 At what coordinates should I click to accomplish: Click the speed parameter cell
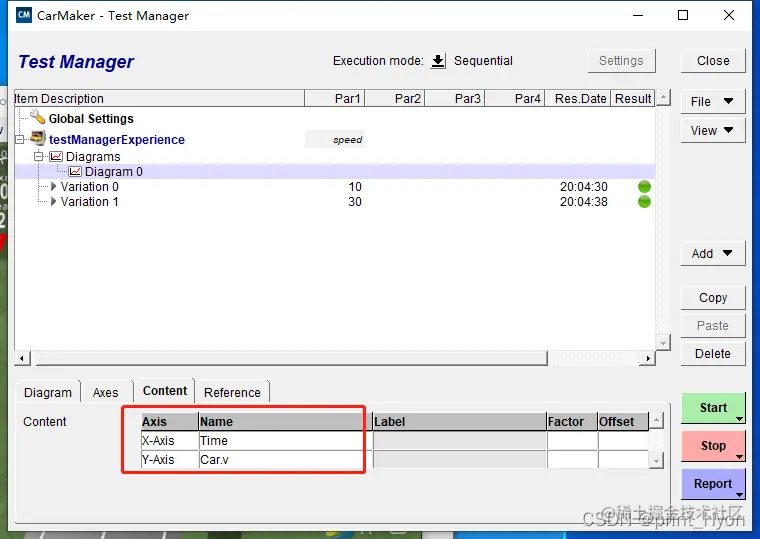point(335,140)
